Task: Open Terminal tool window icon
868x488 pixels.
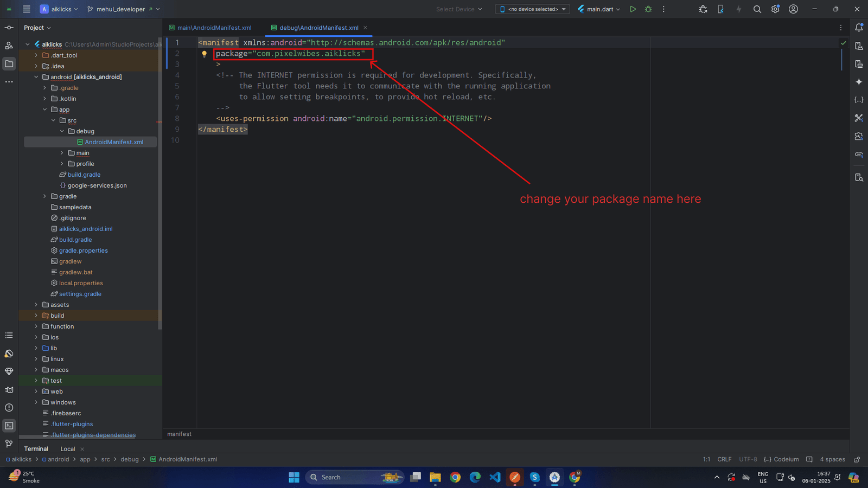Action: point(9,426)
